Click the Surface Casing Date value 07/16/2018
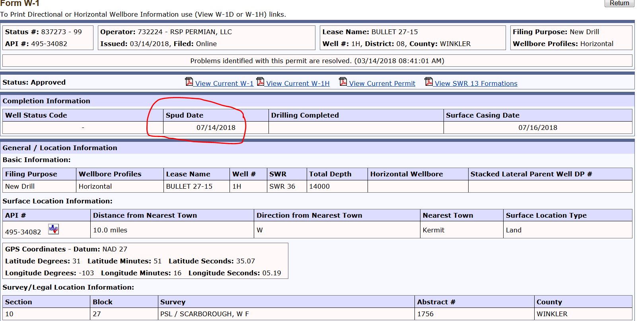 pyautogui.click(x=537, y=128)
